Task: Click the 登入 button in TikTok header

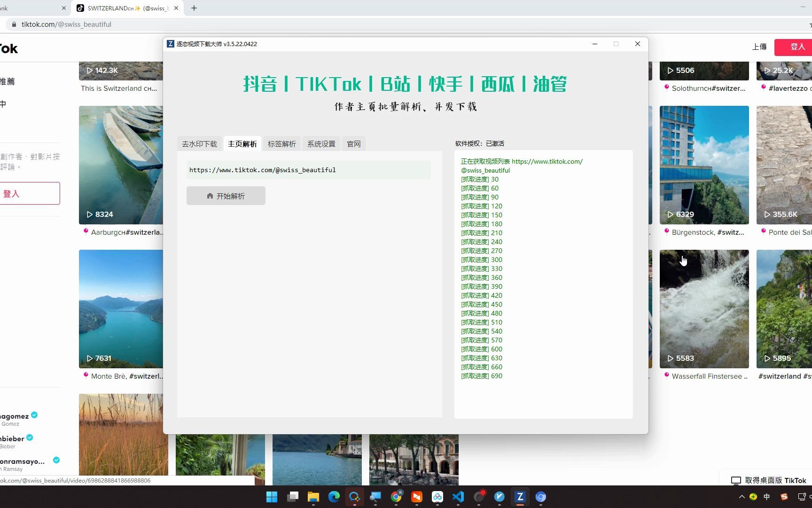Action: (794, 47)
